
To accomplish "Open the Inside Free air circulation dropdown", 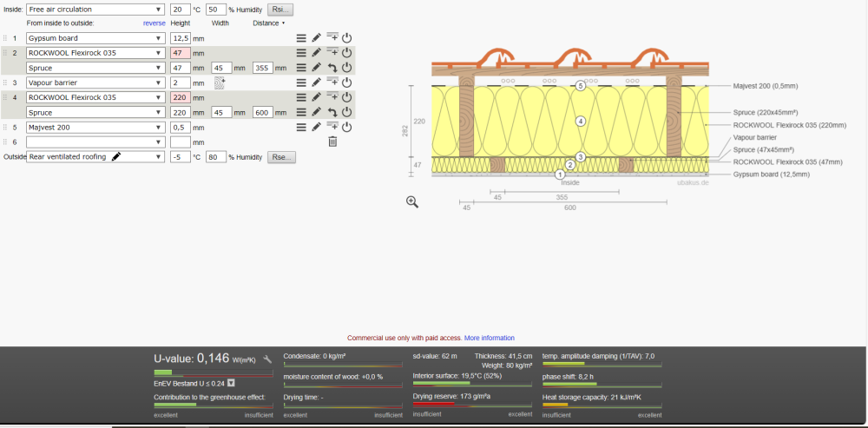I will 95,10.
